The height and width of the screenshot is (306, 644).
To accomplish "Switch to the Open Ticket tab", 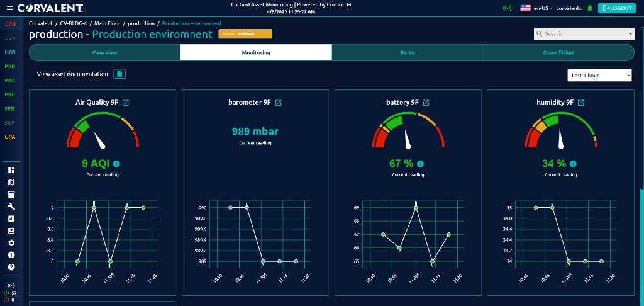I will click(558, 53).
